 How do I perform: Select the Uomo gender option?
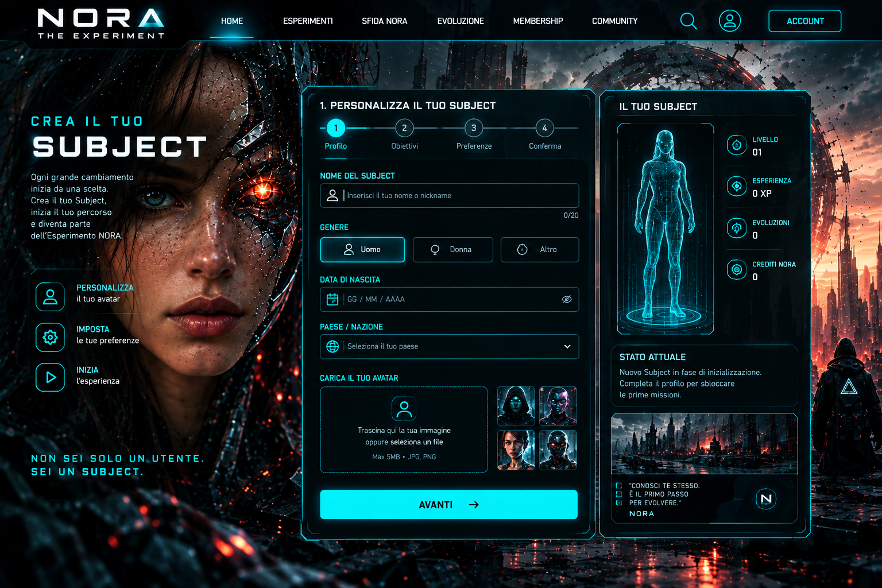(x=362, y=250)
